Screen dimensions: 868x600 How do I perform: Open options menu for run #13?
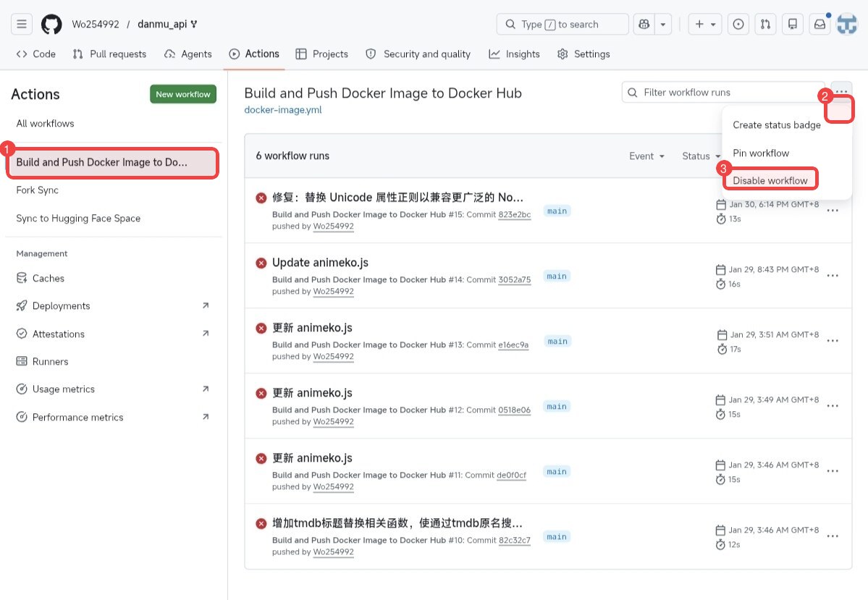click(833, 341)
